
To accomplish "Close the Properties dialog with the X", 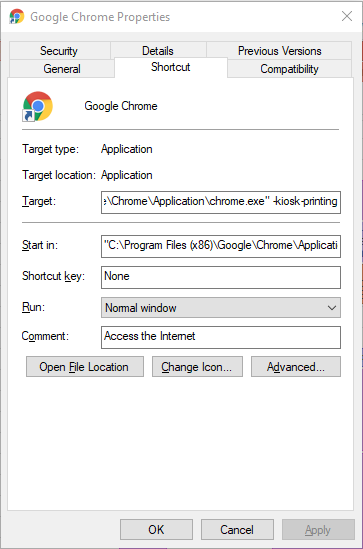I will [x=347, y=16].
